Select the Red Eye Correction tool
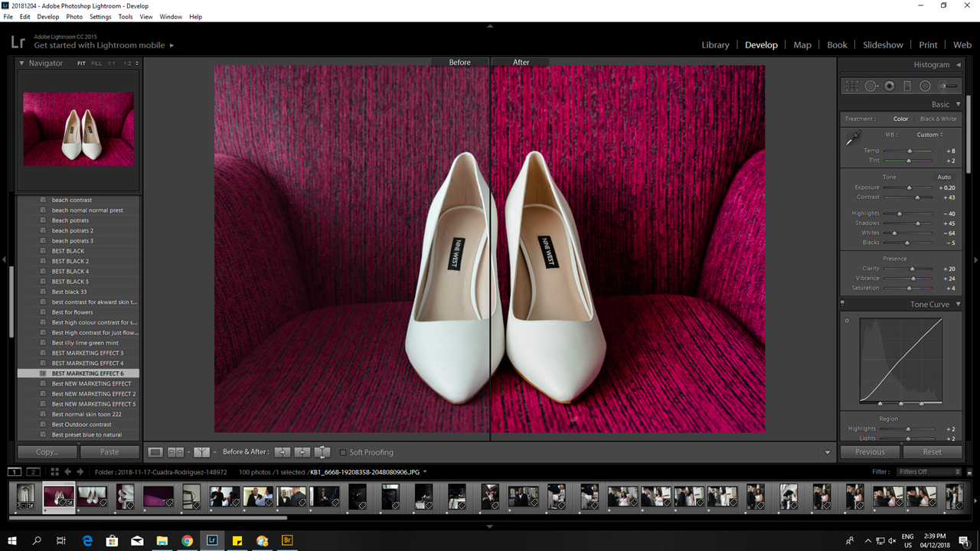Screen dimensions: 980x551 tap(889, 86)
